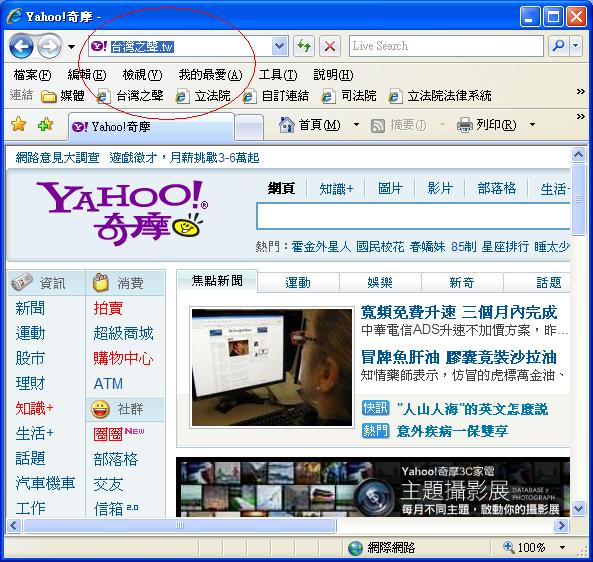Viewport: 593px width, 562px height.
Task: Open the 工具(T) menu
Action: coord(278,75)
